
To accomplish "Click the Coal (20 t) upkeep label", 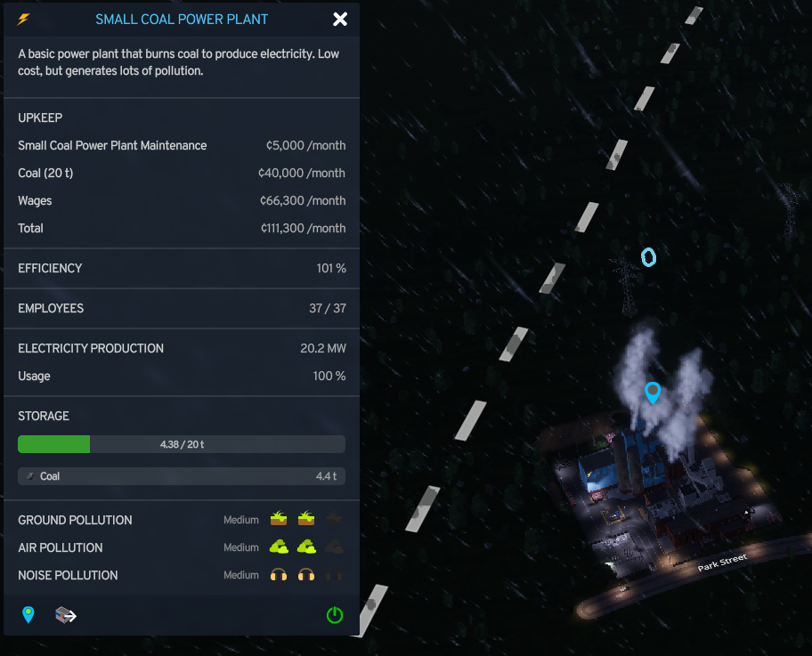I will 45,173.
